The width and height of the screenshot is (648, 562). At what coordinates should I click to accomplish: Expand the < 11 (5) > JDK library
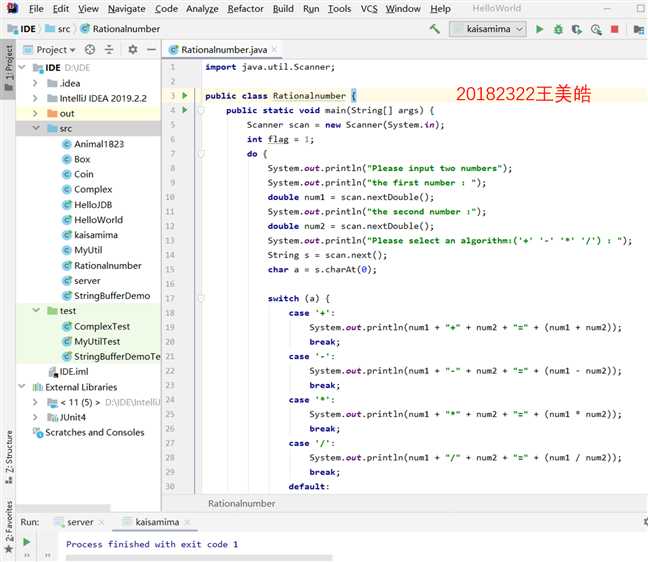tap(35, 402)
